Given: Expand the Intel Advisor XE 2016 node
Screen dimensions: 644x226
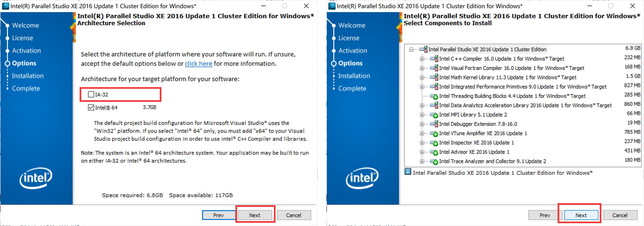Looking at the screenshot, I should click(422, 152).
